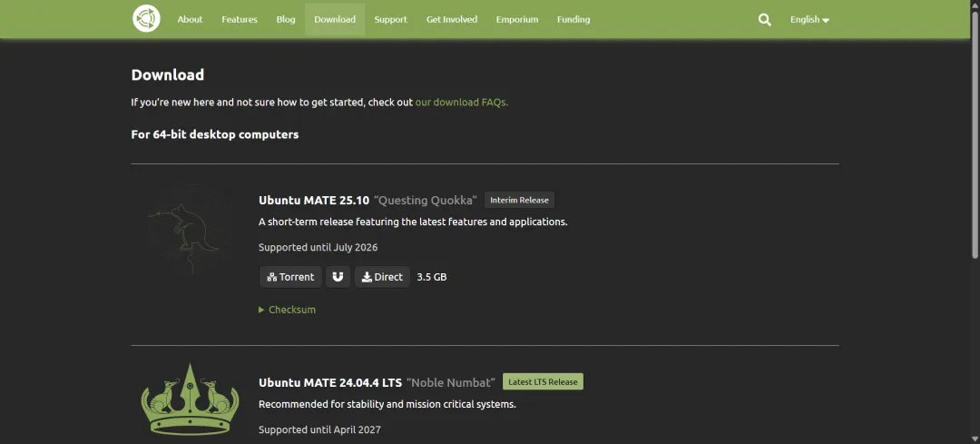Click the 'Ubuntu MATE 25.10' heading

click(314, 200)
